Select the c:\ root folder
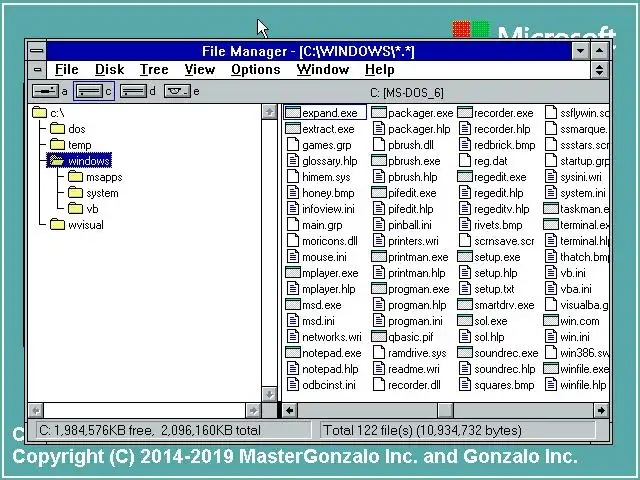 [48, 113]
